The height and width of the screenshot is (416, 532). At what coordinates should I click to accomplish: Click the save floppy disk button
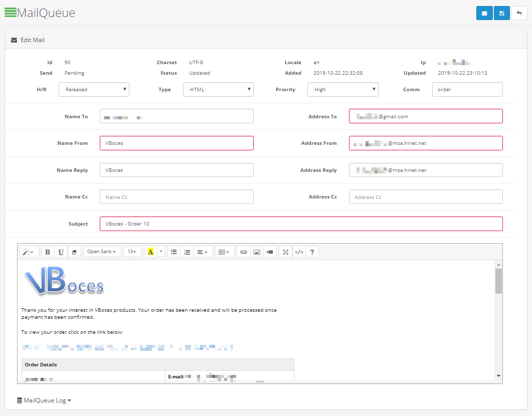pyautogui.click(x=502, y=13)
